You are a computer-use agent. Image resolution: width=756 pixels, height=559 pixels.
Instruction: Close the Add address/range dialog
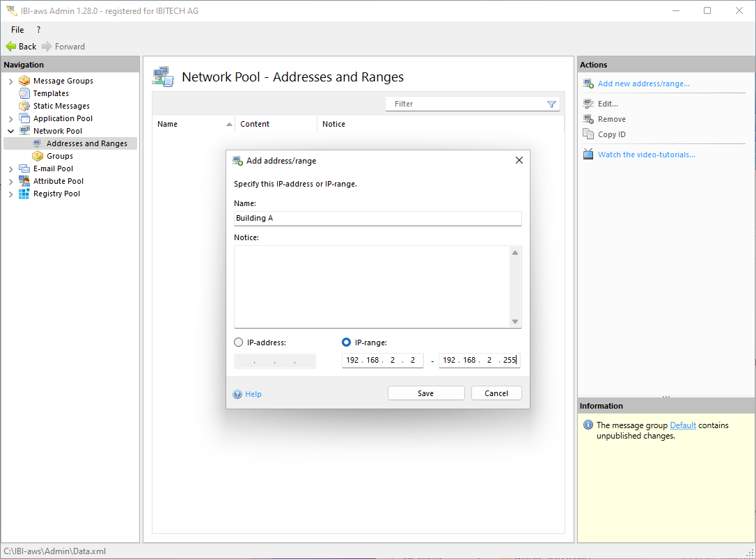pos(519,160)
